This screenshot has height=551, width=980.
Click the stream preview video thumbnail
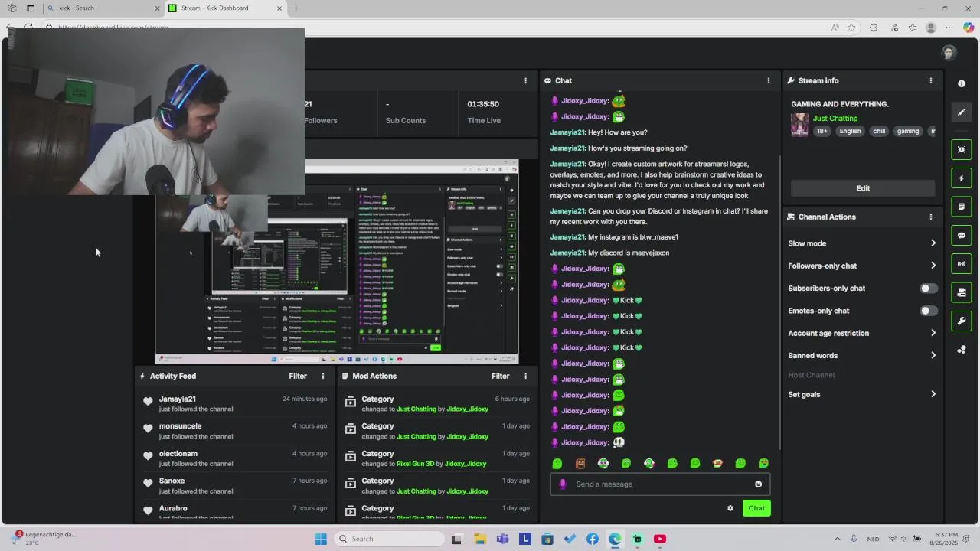[x=337, y=262]
